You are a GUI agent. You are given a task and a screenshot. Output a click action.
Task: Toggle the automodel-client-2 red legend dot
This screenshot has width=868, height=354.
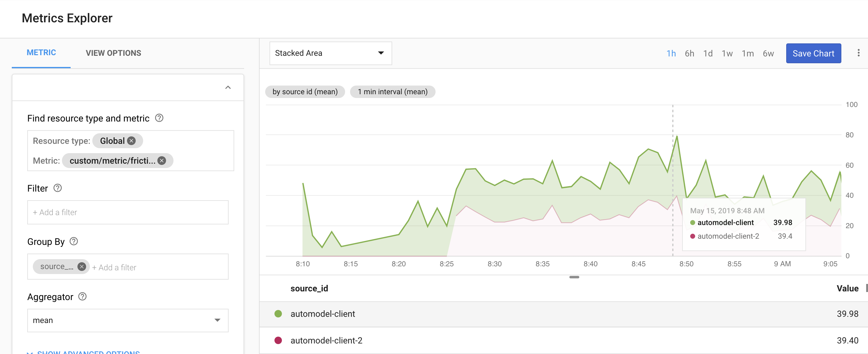click(x=278, y=340)
